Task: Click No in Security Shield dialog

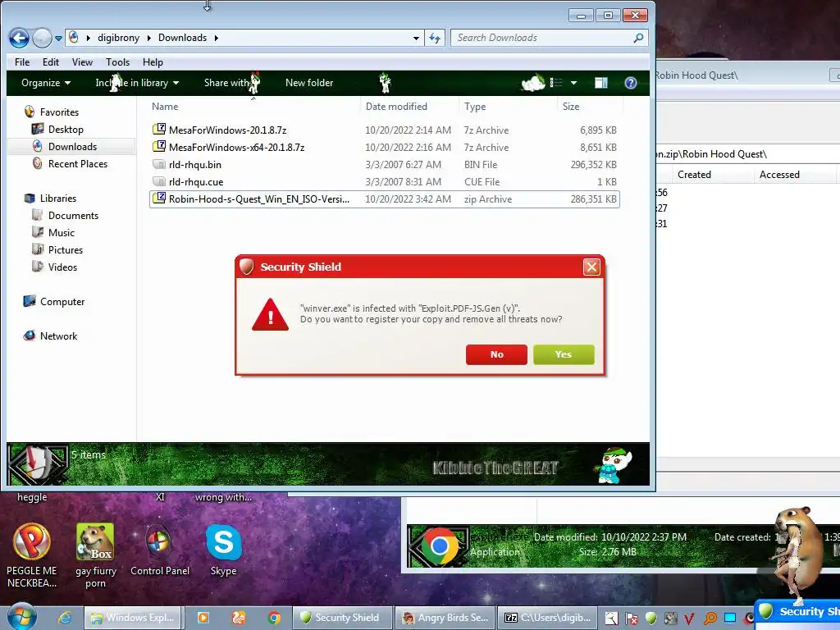Action: tap(496, 354)
